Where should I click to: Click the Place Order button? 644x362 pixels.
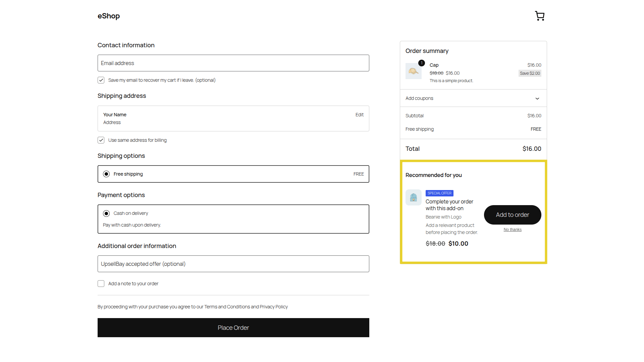tap(233, 328)
